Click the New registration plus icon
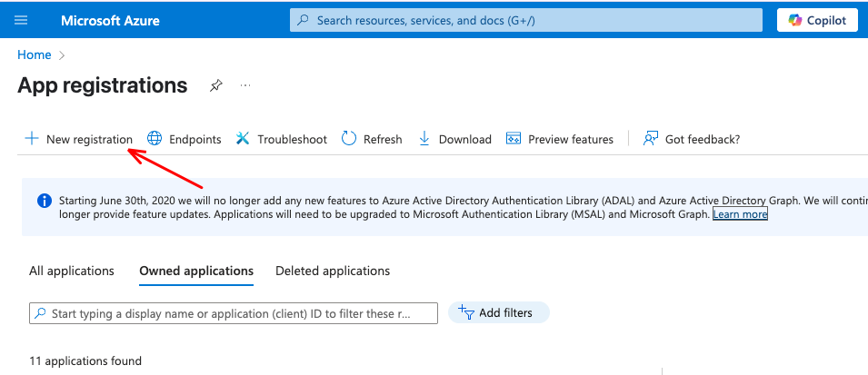868x375 pixels. (x=32, y=139)
